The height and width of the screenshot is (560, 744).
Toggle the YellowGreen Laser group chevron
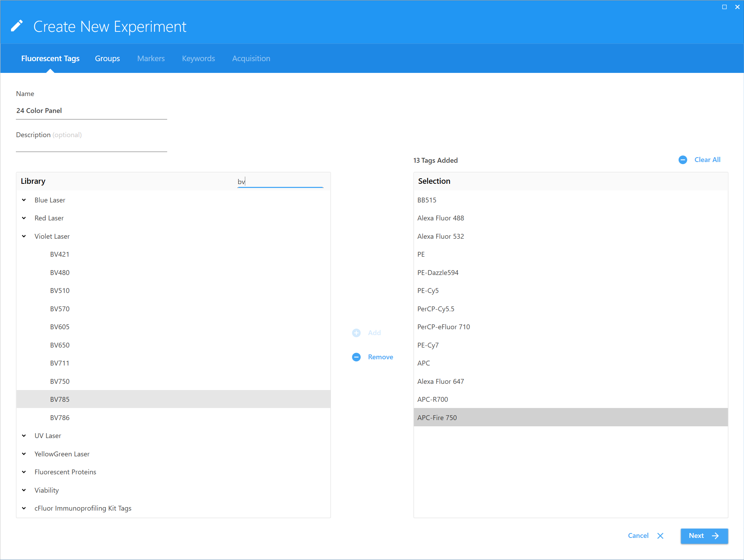point(24,454)
